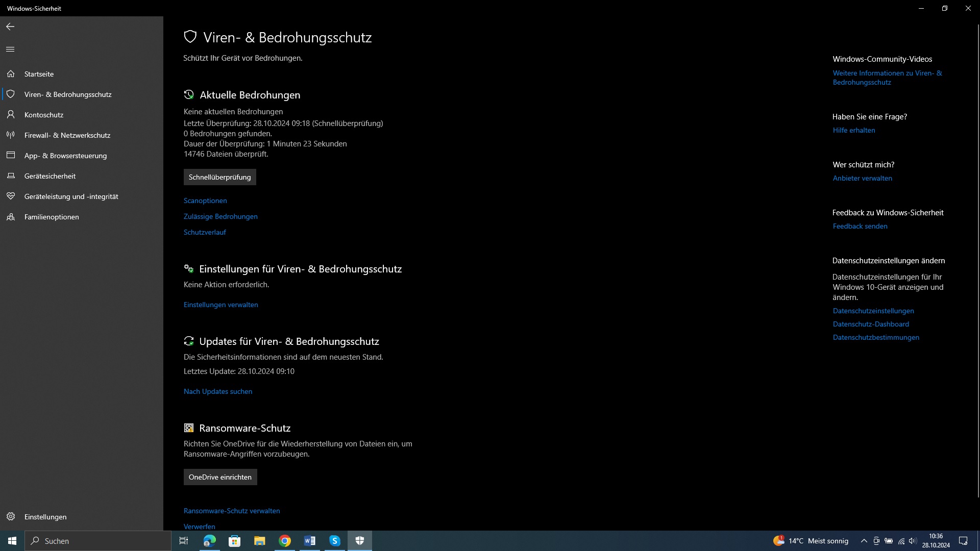The height and width of the screenshot is (551, 980).
Task: Click the OneDrive einrichten button
Action: pyautogui.click(x=220, y=477)
